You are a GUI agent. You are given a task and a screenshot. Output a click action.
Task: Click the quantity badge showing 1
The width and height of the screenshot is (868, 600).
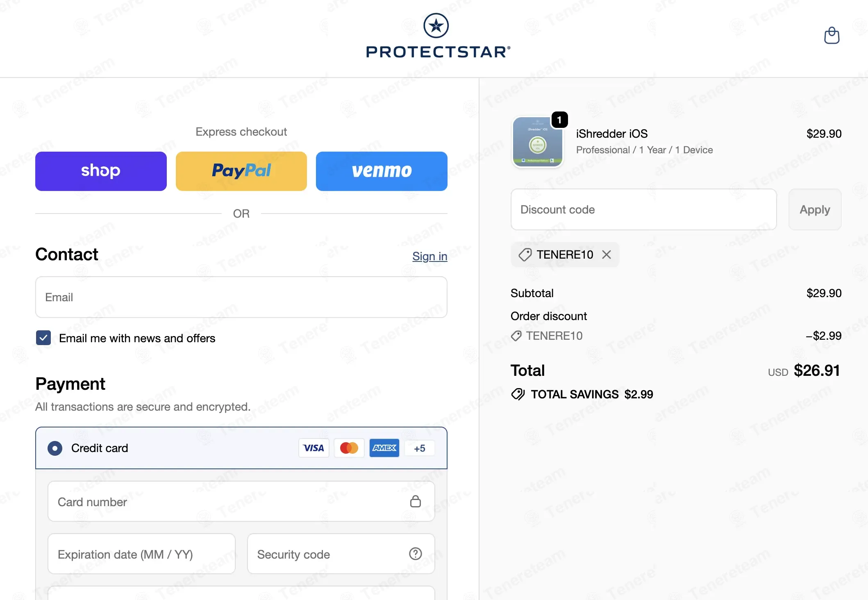[x=559, y=120]
